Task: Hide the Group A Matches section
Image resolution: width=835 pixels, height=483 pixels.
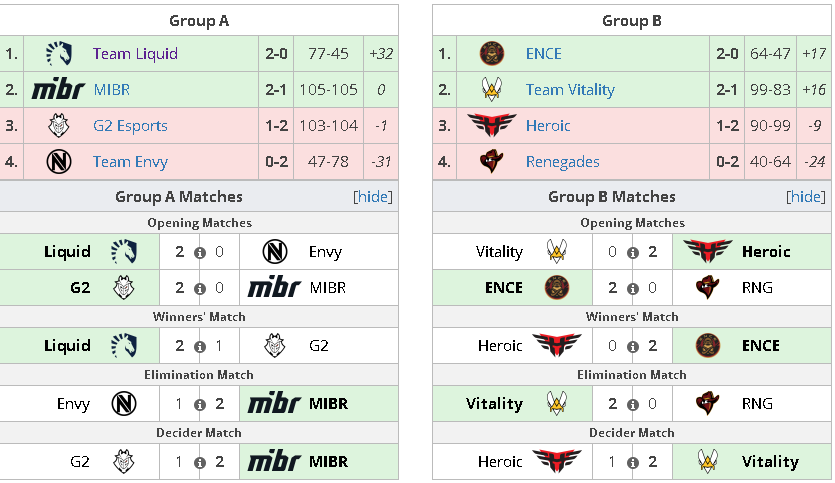Action: coord(373,197)
